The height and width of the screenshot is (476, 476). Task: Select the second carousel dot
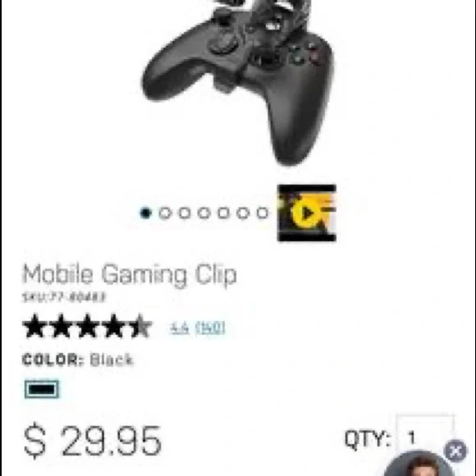point(165,213)
